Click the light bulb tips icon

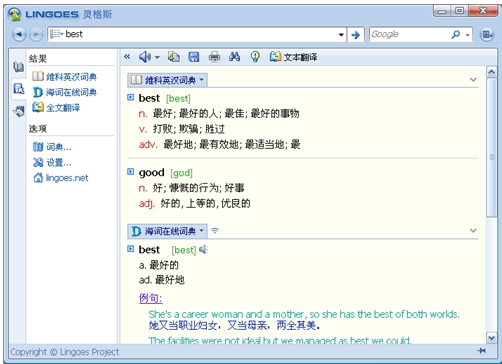tap(255, 57)
